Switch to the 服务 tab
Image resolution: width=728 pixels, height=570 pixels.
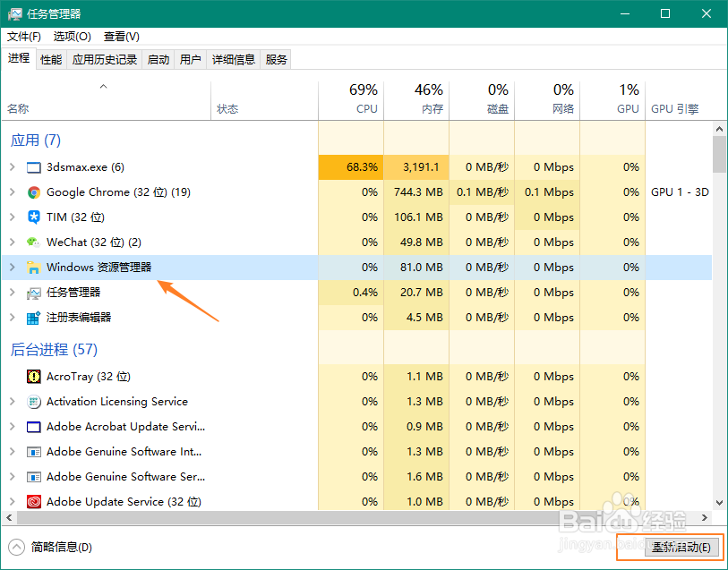coord(277,59)
